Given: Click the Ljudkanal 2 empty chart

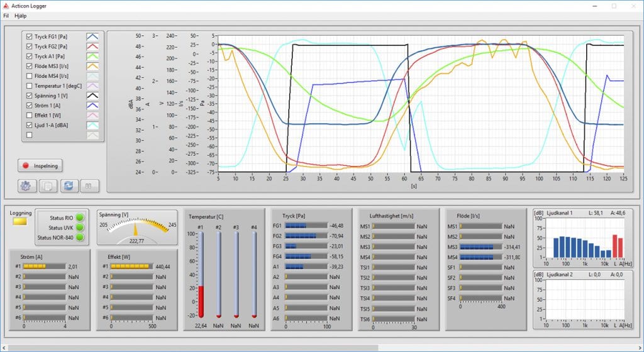Looking at the screenshot, I should 584,299.
